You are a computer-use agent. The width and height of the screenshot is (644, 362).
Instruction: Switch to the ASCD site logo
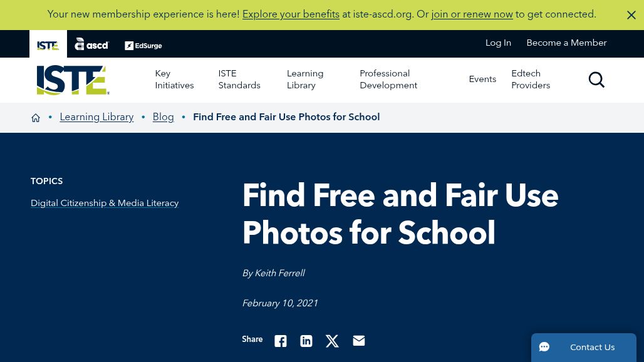coord(91,44)
